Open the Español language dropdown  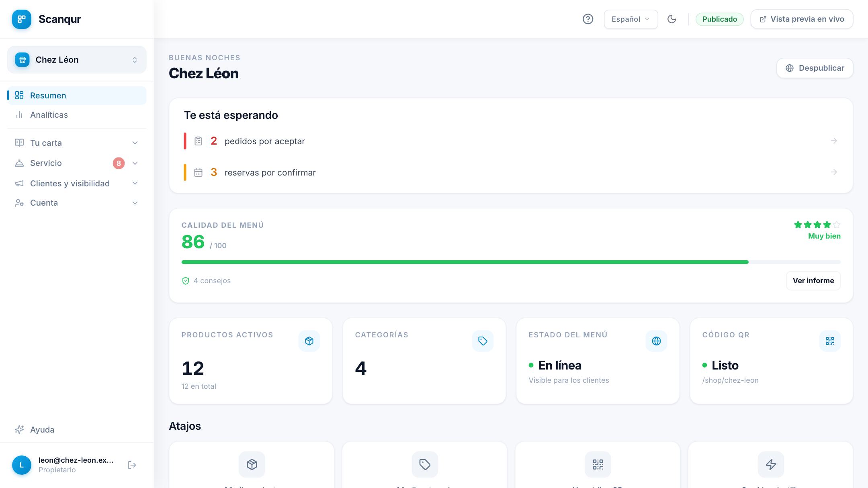coord(631,19)
